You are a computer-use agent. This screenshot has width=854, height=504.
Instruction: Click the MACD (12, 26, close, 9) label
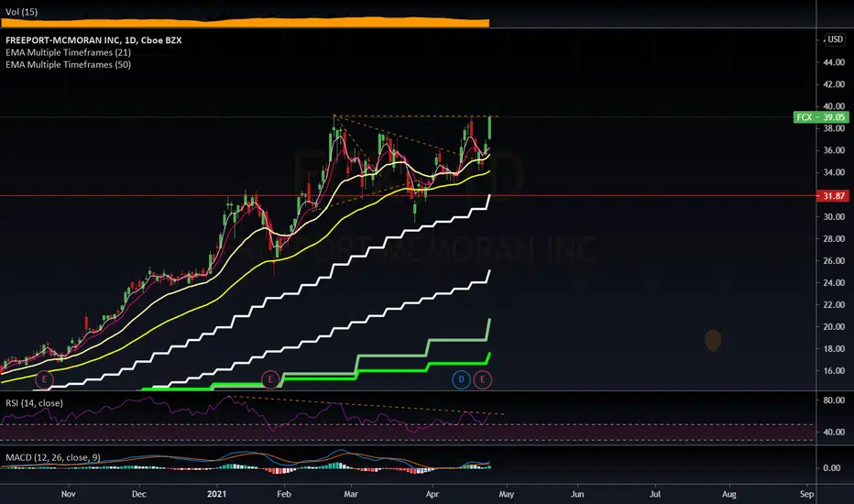53,457
